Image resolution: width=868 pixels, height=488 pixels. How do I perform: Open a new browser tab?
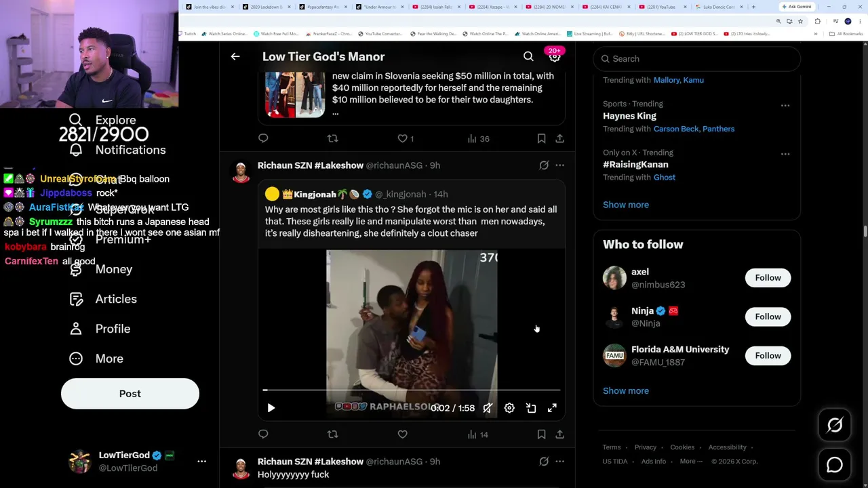(753, 7)
